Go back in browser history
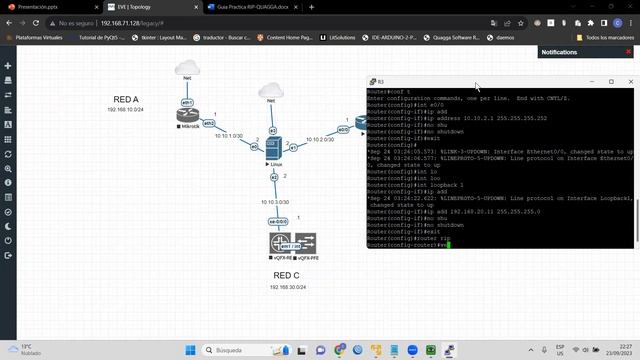This screenshot has height=360, width=640. coord(9,23)
